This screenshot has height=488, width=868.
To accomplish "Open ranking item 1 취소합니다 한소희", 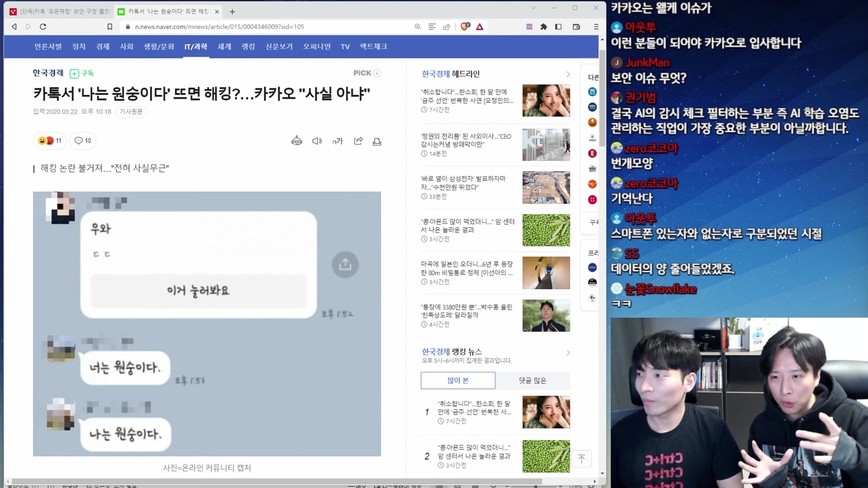I will (474, 407).
